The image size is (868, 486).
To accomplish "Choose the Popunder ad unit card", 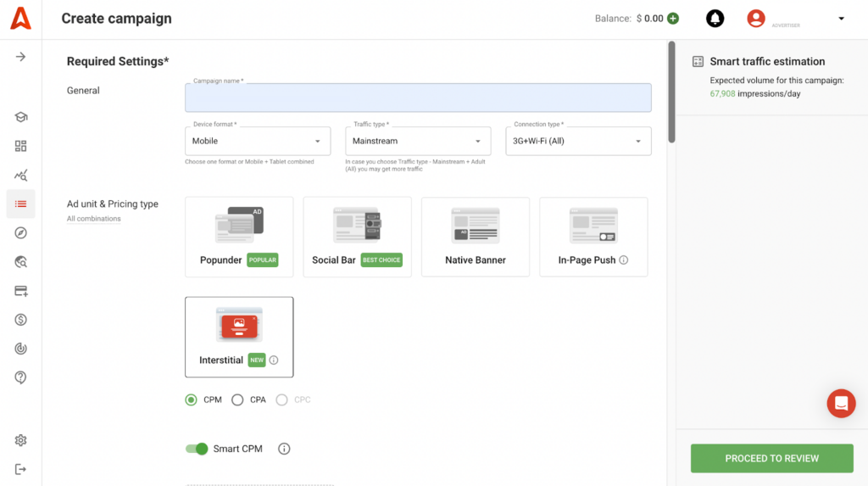I will coord(239,237).
